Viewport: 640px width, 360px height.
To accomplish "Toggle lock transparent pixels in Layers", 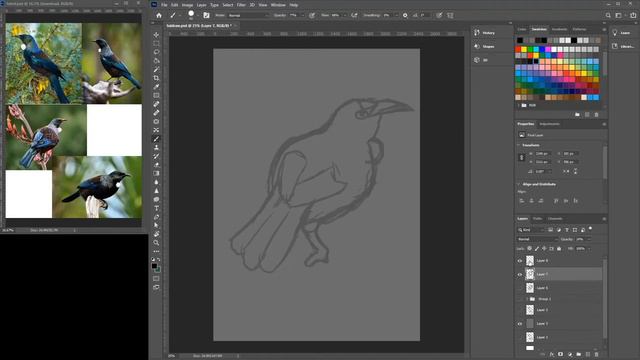I will pyautogui.click(x=529, y=249).
